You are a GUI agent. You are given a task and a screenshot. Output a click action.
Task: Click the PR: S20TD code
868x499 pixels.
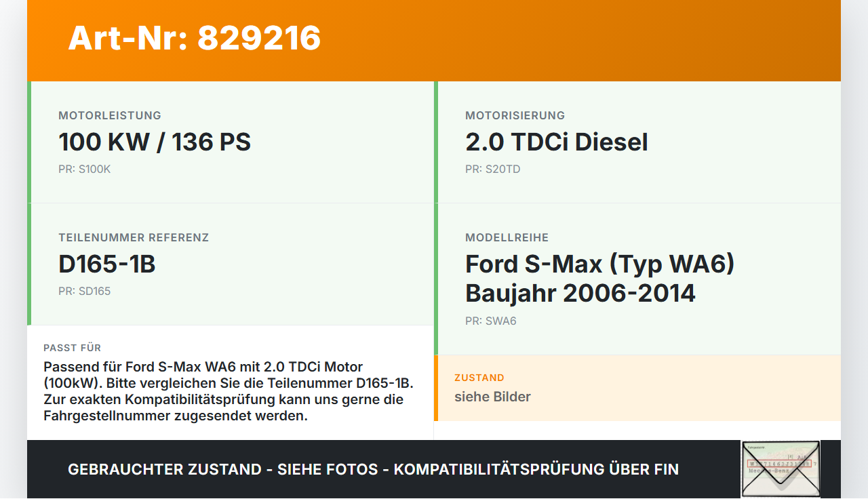point(493,169)
